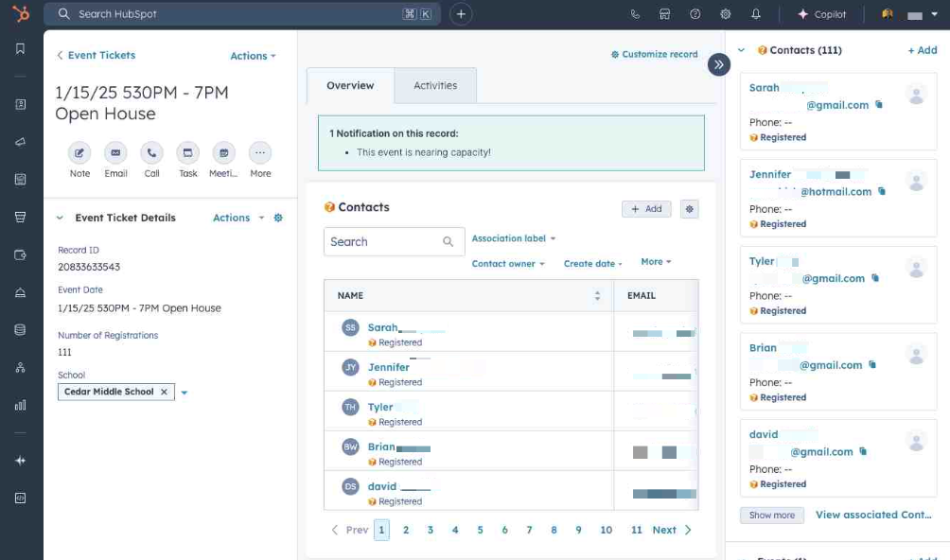Click + Add in Contacts sidebar

923,50
